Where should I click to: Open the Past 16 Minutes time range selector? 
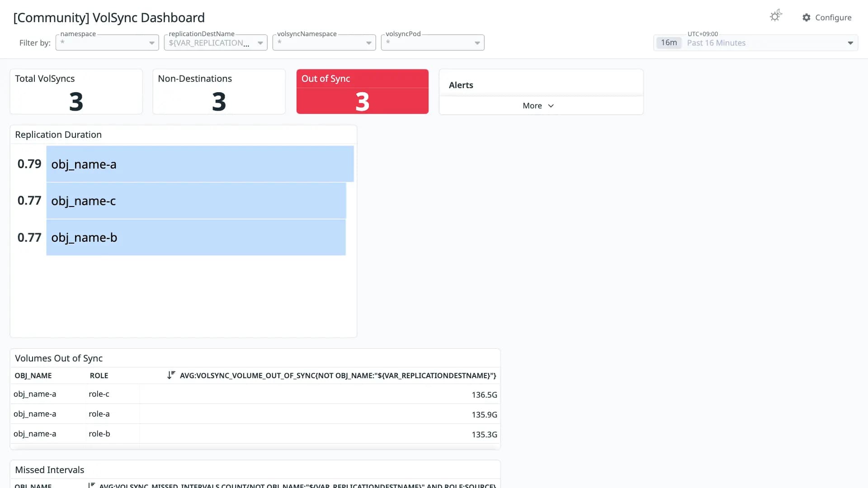coord(755,43)
